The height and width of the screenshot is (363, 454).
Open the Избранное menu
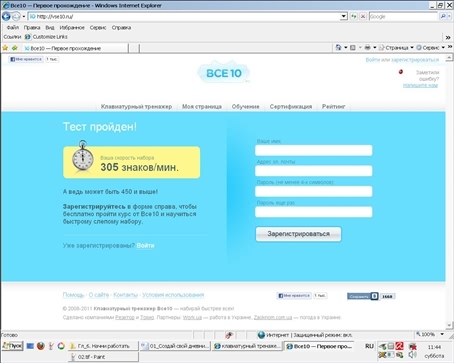pyautogui.click(x=72, y=27)
